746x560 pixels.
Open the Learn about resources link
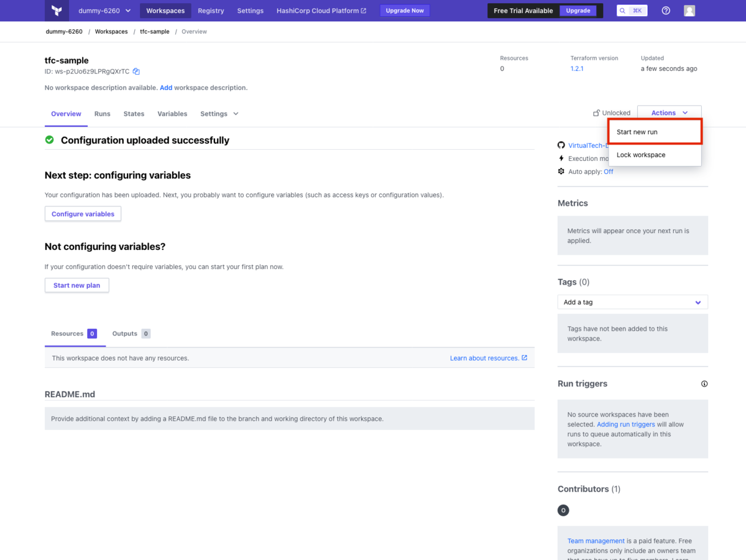click(489, 358)
